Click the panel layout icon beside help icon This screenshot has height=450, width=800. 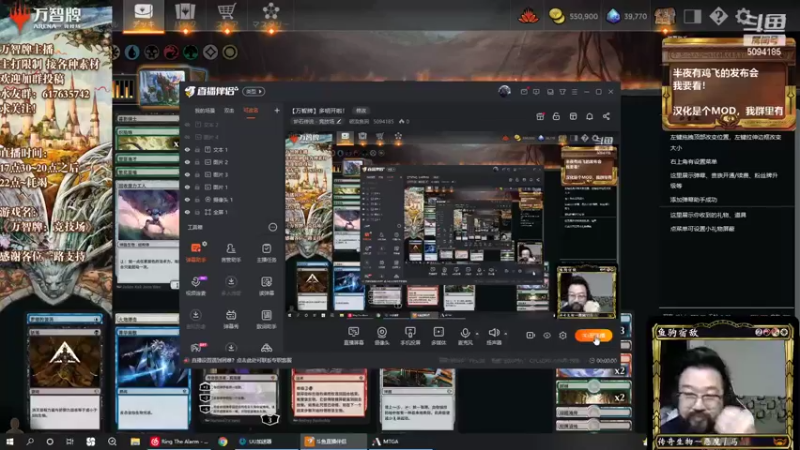[692, 16]
